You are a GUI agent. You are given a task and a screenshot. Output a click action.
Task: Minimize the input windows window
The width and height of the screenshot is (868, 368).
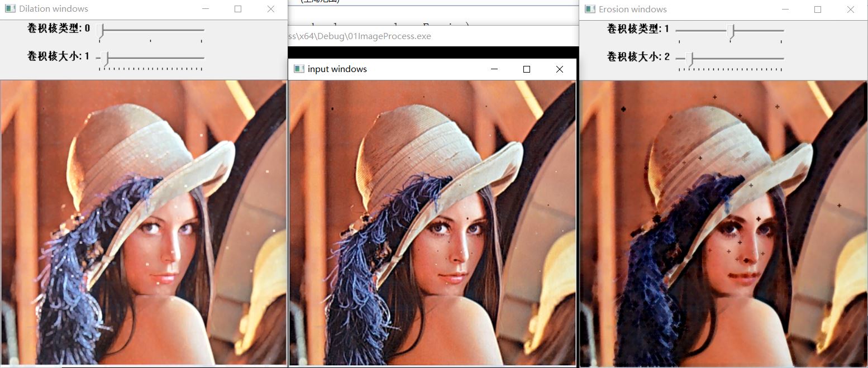[x=494, y=69]
